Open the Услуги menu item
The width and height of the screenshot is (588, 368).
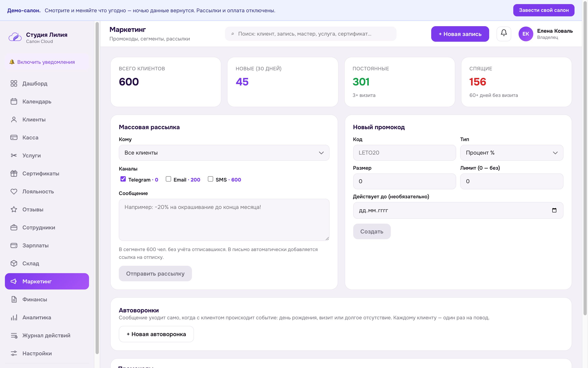47,156
